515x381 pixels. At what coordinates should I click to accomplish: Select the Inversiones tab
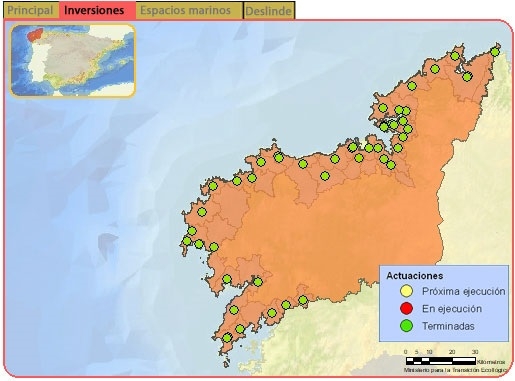(x=97, y=10)
